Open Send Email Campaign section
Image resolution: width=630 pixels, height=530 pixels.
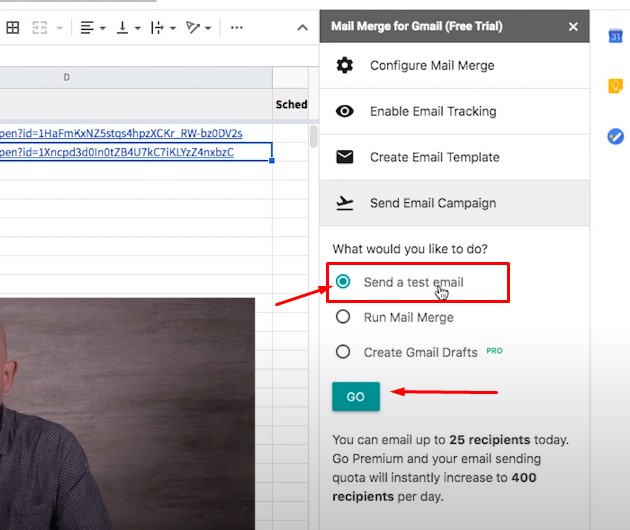[455, 203]
